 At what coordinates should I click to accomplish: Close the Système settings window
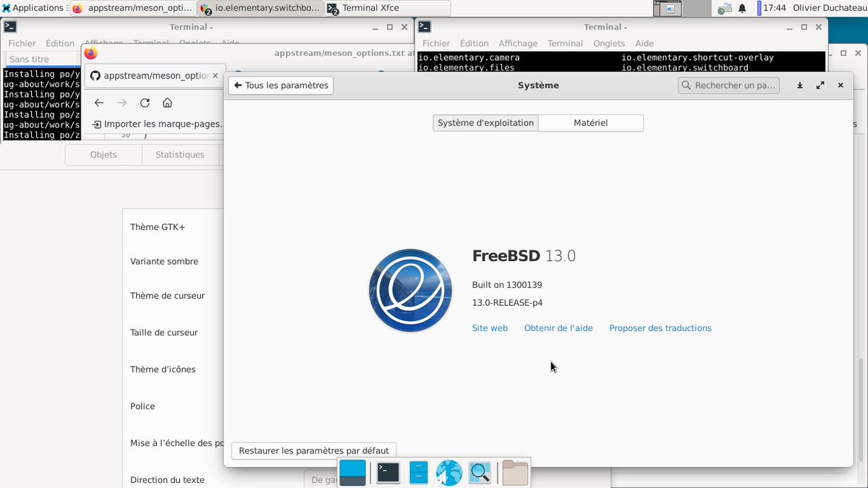tap(841, 85)
